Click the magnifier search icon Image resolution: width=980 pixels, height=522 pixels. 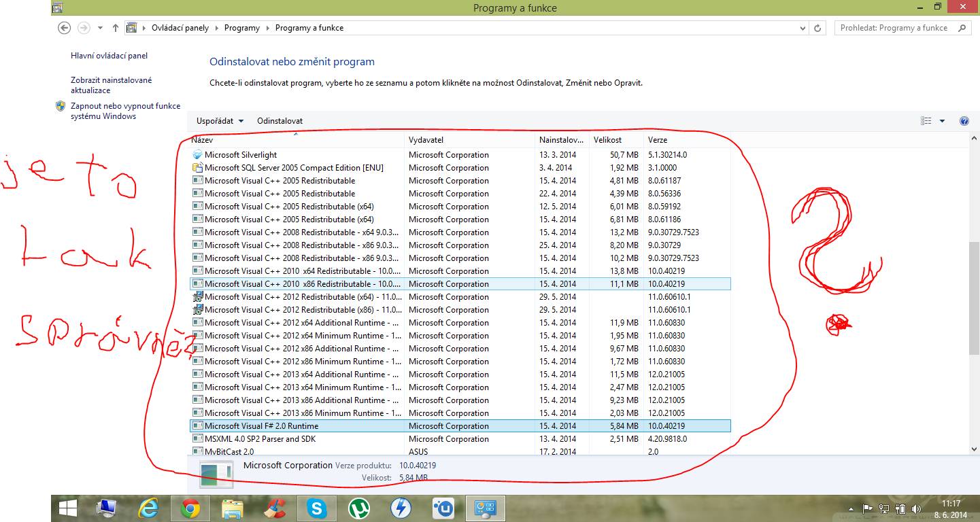[x=962, y=28]
